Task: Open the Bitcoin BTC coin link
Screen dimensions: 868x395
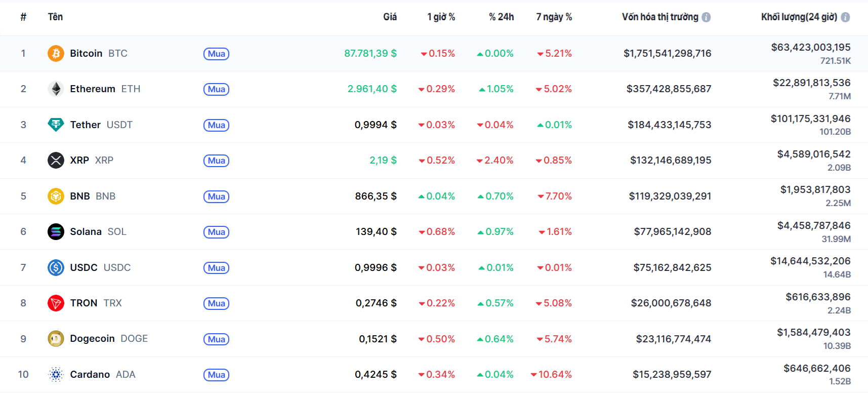Action: [99, 53]
